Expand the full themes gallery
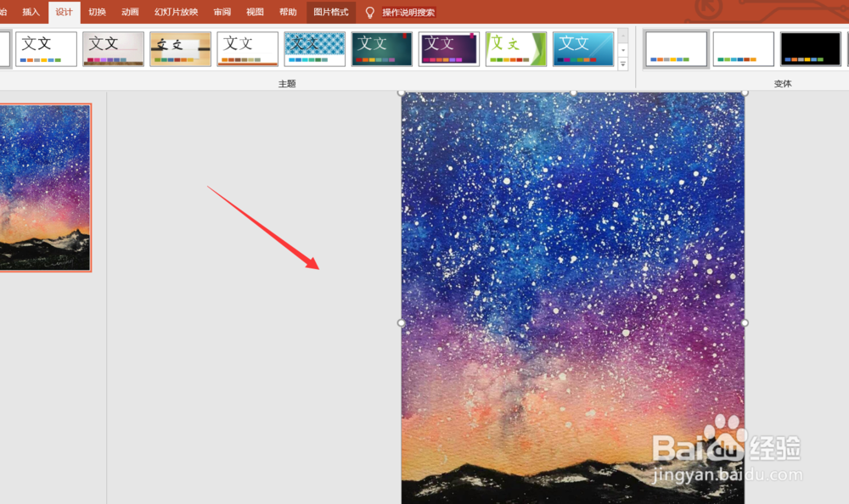Screen dimensions: 849x504 623,64
